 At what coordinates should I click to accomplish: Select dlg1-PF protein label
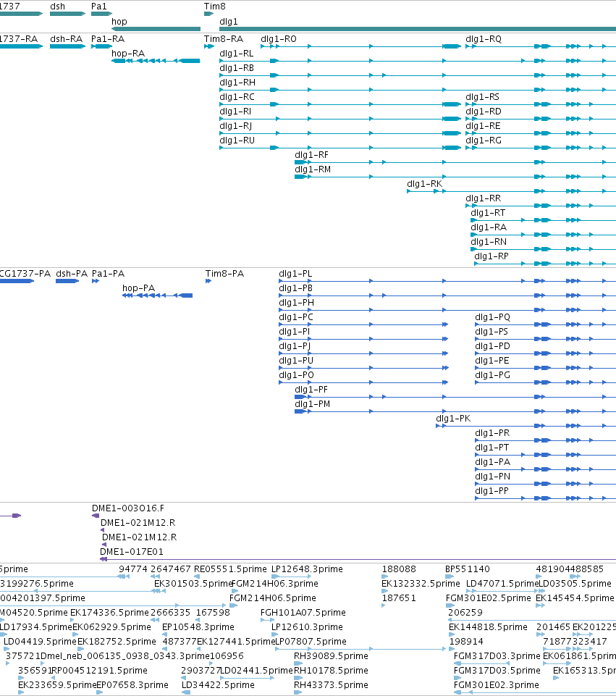311,389
